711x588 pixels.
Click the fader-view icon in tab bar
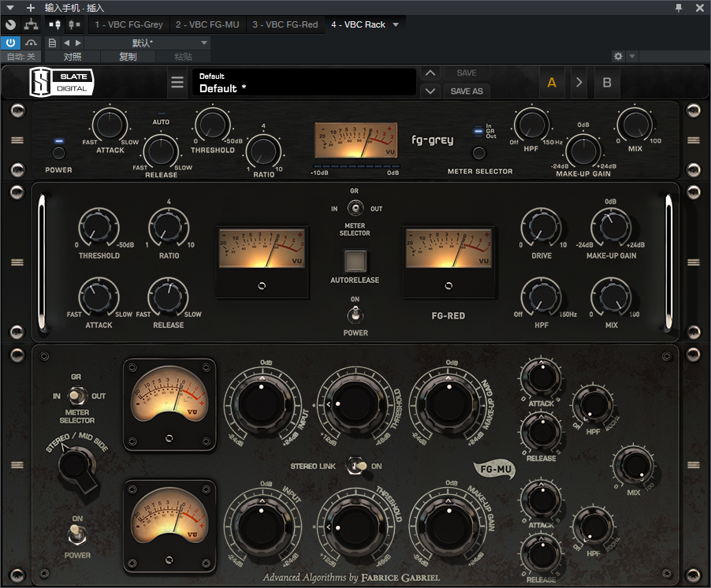coord(74,24)
